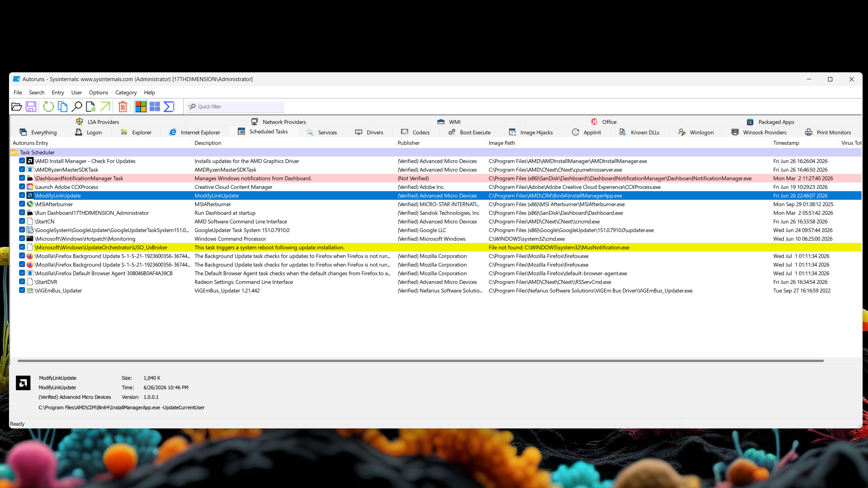Toggle hide Microsoft entries colored logo icon
Image resolution: width=868 pixels, height=488 pixels.
141,107
